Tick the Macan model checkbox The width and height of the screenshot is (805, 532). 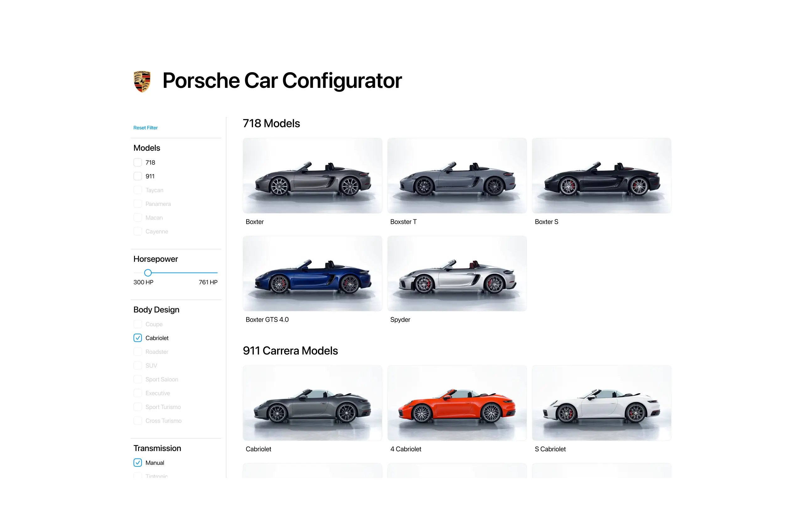tap(138, 218)
